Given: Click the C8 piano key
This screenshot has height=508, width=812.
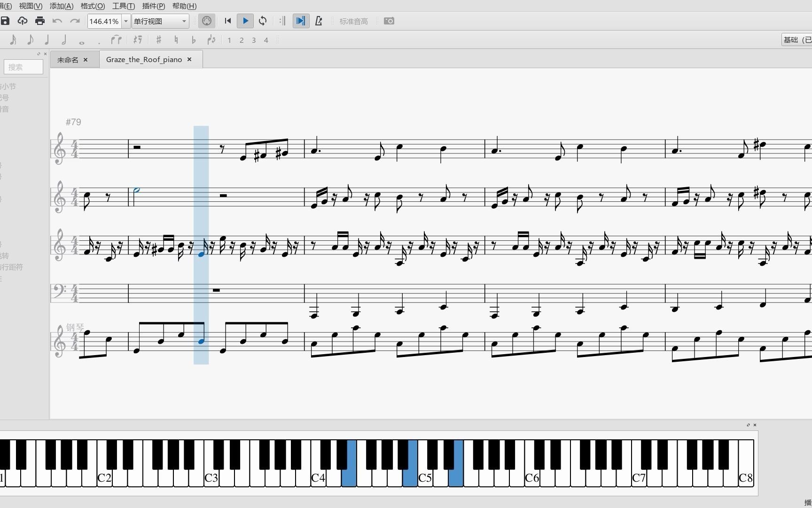Looking at the screenshot, I should pyautogui.click(x=746, y=478).
